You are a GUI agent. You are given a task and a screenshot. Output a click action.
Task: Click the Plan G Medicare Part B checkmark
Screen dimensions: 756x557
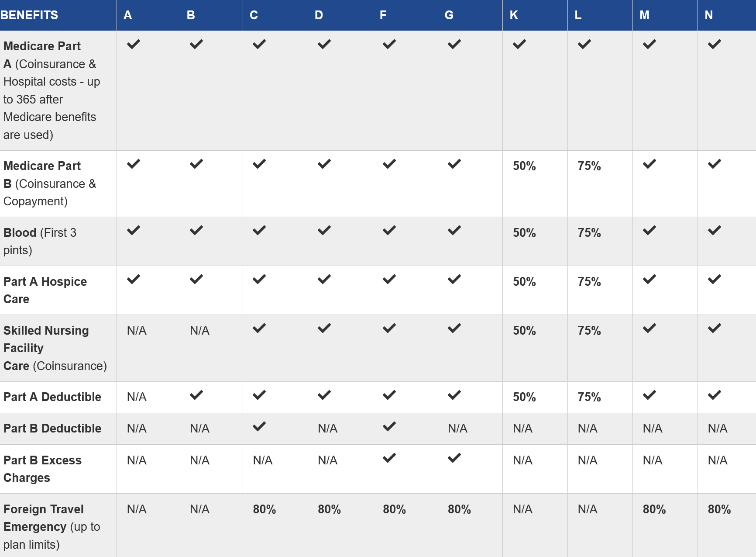pyautogui.click(x=454, y=164)
